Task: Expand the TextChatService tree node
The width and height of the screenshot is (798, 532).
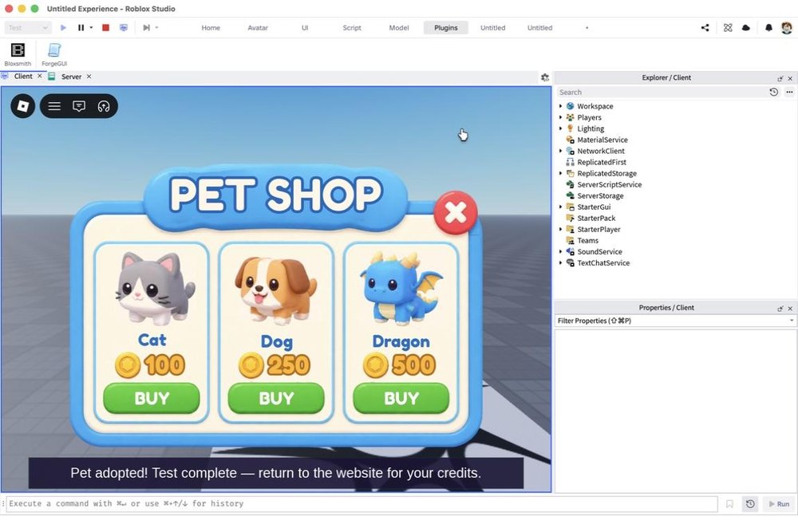Action: 560,262
